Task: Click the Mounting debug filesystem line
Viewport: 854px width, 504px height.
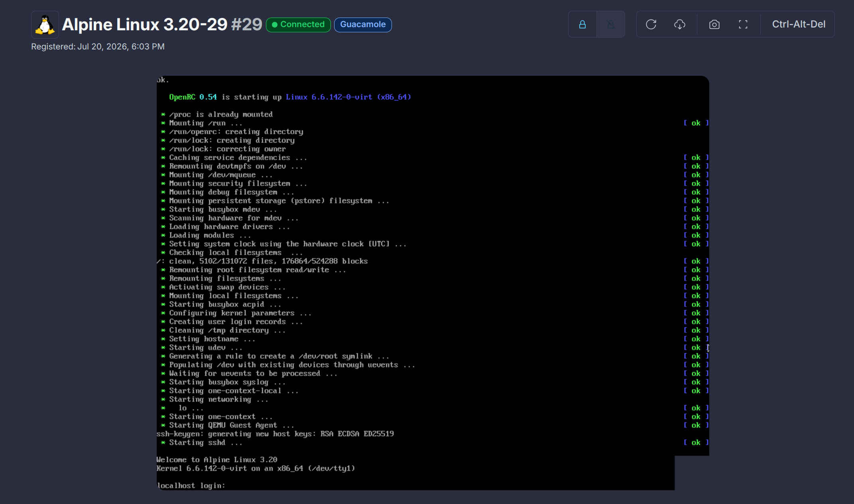Action: point(227,192)
